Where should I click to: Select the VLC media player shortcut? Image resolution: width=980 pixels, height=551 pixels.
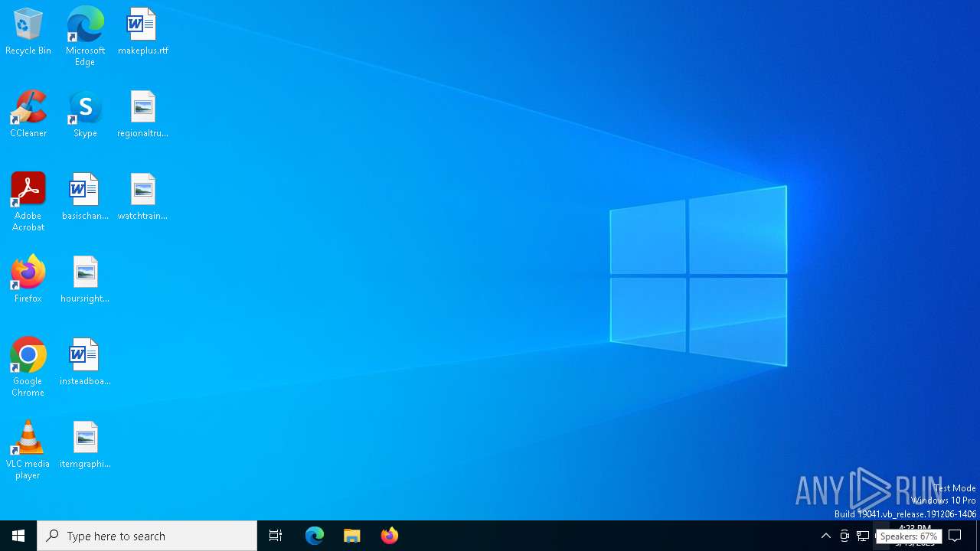pyautogui.click(x=28, y=450)
